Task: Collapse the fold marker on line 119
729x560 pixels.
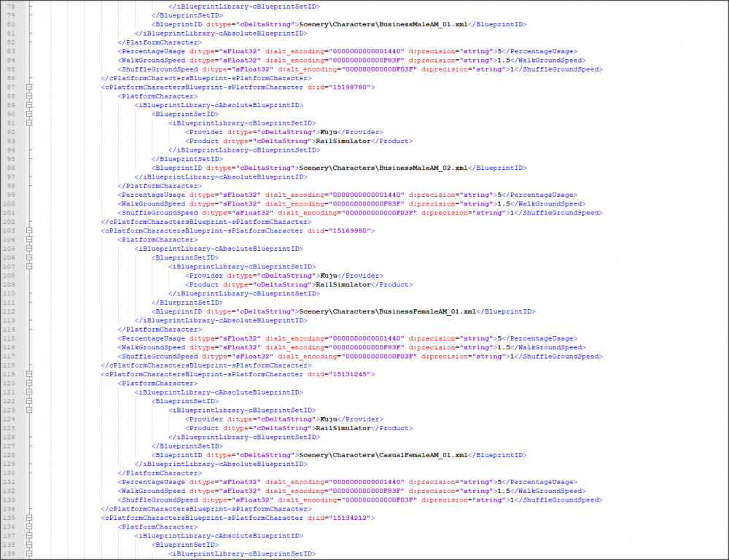Action: (29, 374)
